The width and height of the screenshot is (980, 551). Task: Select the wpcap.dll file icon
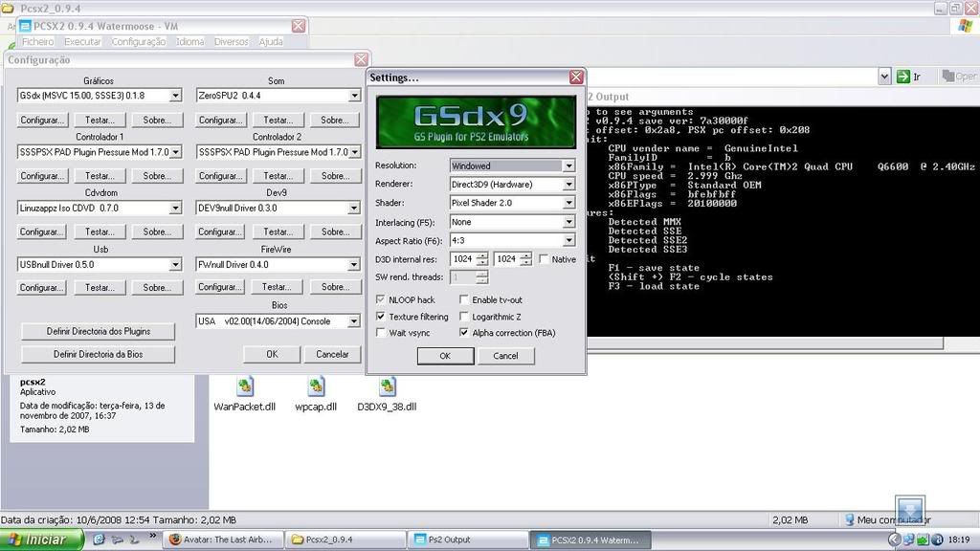click(316, 386)
